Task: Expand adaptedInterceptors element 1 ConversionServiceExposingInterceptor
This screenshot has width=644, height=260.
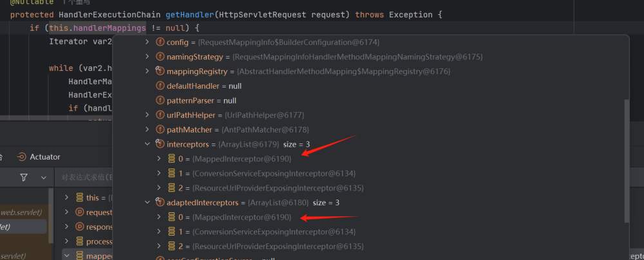Action: coord(159,231)
